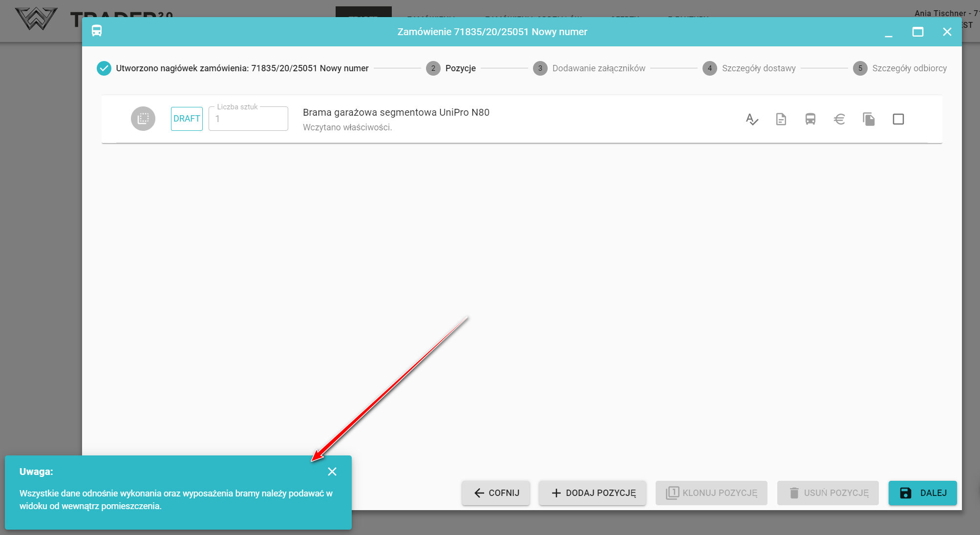The width and height of the screenshot is (980, 535).
Task: Click the spell-check validation icon in position row
Action: pyautogui.click(x=752, y=119)
